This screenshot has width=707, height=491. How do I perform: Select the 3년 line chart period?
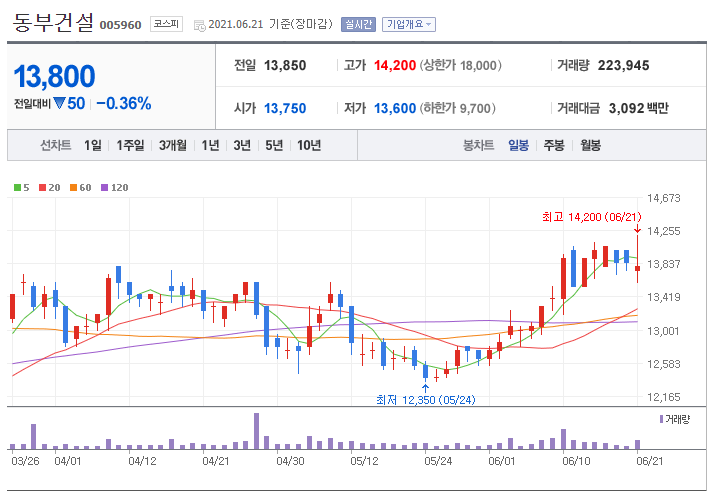(242, 145)
